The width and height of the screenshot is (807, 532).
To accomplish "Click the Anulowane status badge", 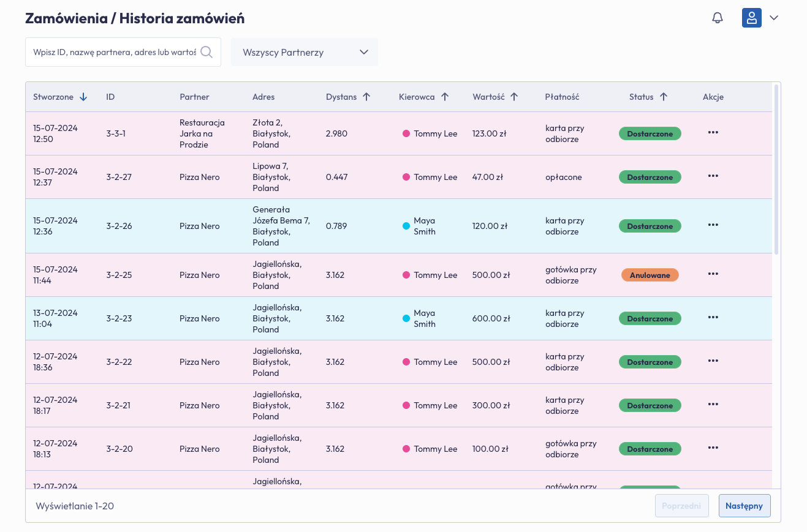I will point(650,275).
